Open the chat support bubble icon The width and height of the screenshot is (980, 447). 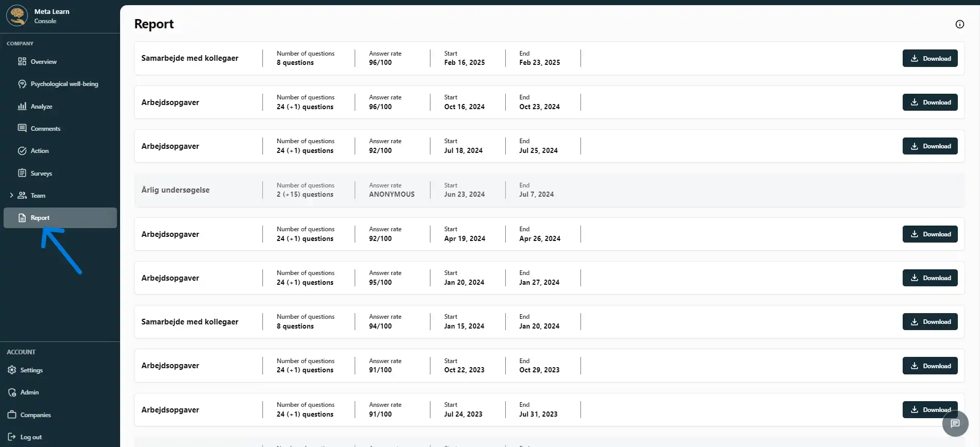coord(955,424)
